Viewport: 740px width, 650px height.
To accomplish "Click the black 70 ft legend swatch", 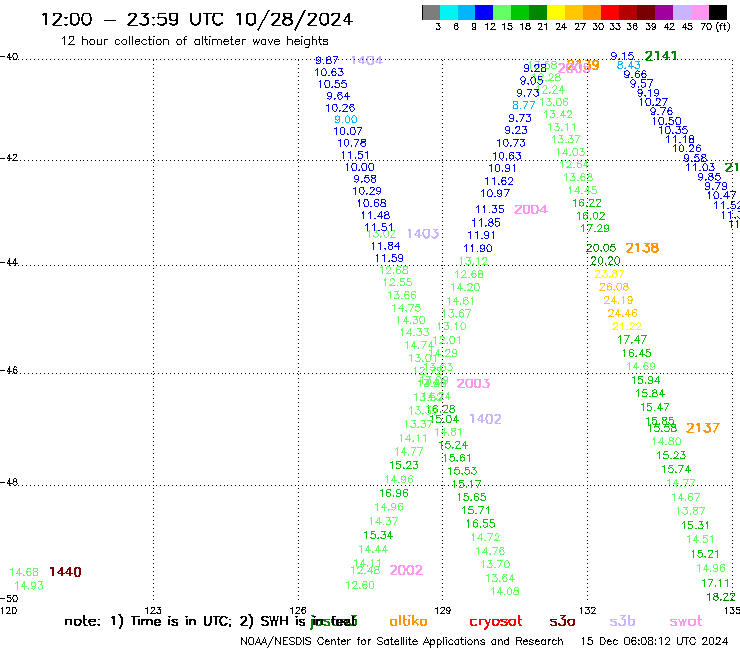I will [x=717, y=13].
